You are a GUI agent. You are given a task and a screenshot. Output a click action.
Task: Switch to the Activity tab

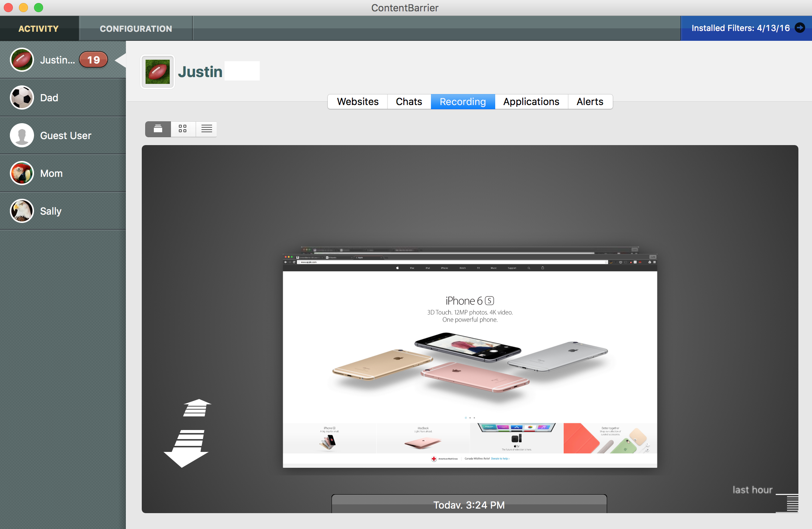tap(39, 28)
